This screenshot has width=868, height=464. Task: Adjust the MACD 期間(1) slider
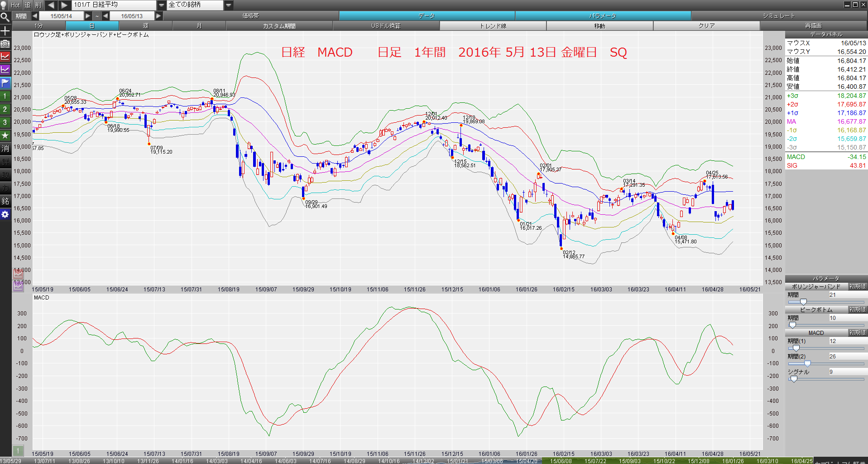pyautogui.click(x=796, y=348)
